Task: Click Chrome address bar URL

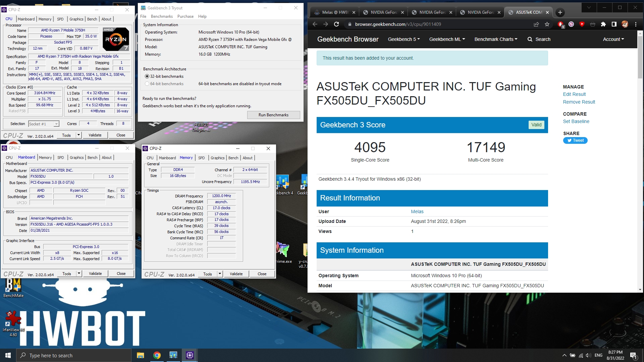Action: tap(398, 24)
